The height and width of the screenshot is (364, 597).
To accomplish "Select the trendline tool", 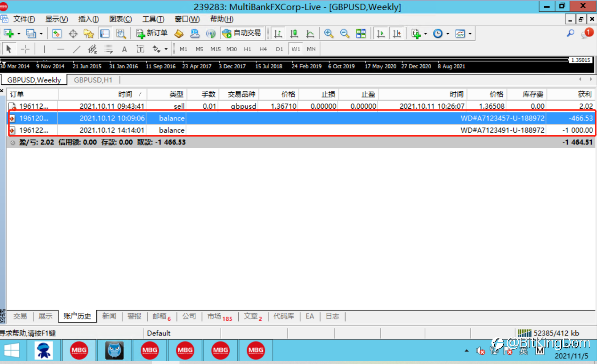I will tap(76, 49).
